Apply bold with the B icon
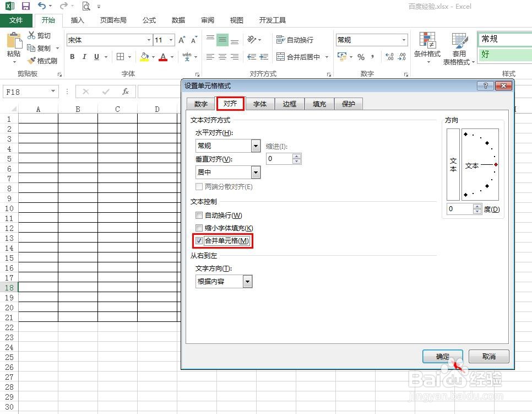This screenshot has width=532, height=414. (x=72, y=57)
